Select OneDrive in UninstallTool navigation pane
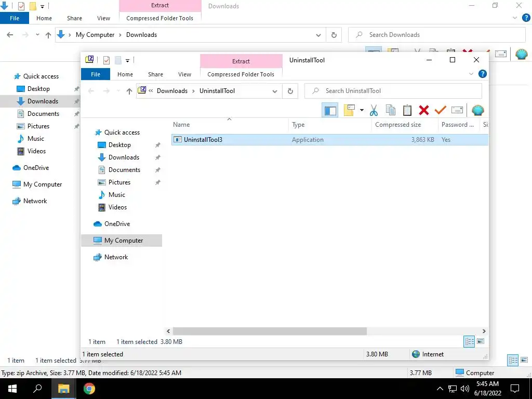This screenshot has height=399, width=532. coord(117,224)
